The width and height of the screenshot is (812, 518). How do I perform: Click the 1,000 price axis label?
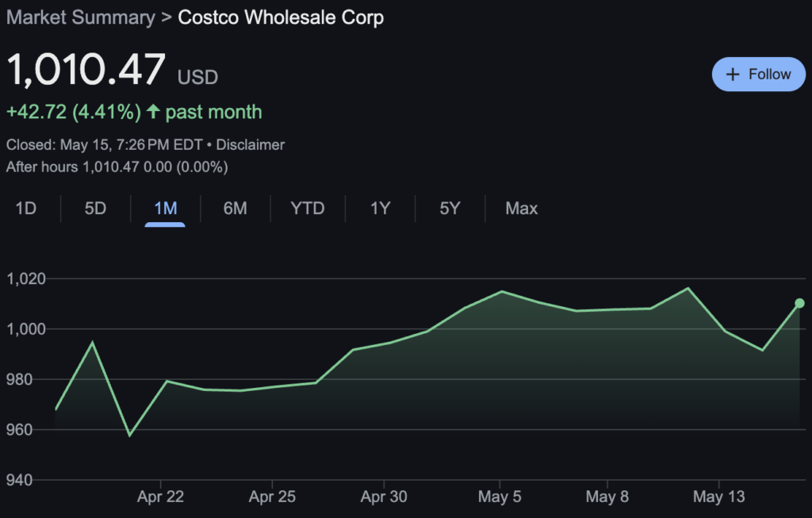(x=26, y=329)
